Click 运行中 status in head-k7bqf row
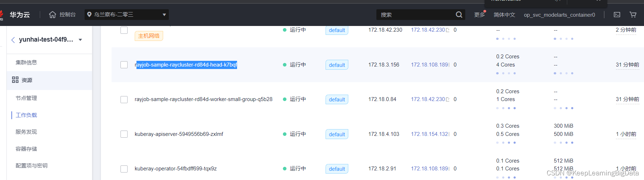Viewport: 644px width, 180px height. coord(298,65)
